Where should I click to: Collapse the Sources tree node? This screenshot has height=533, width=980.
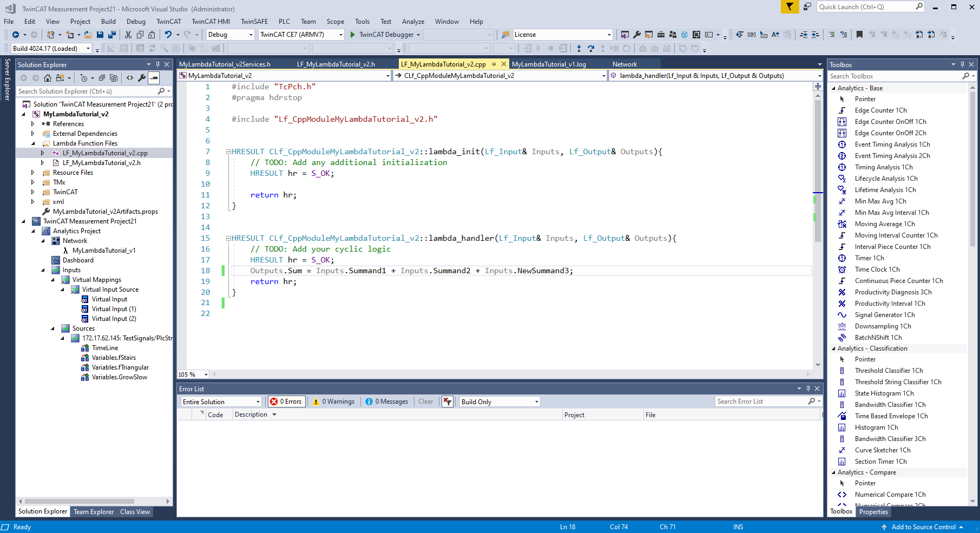(52, 328)
